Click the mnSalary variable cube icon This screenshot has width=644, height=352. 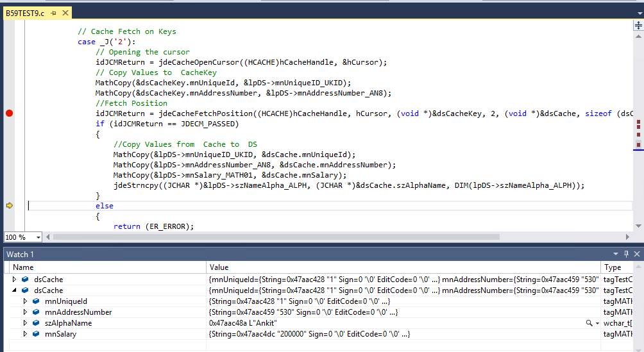pyautogui.click(x=36, y=334)
